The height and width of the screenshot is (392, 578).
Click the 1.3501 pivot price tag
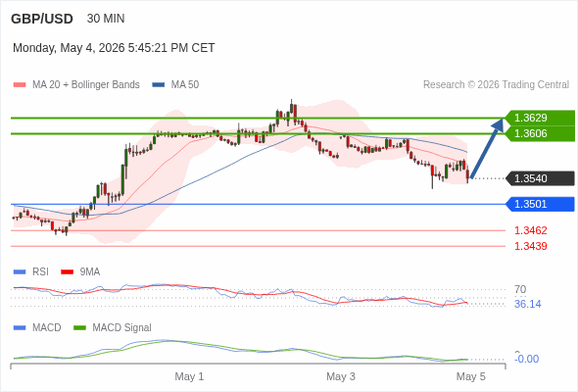point(540,204)
